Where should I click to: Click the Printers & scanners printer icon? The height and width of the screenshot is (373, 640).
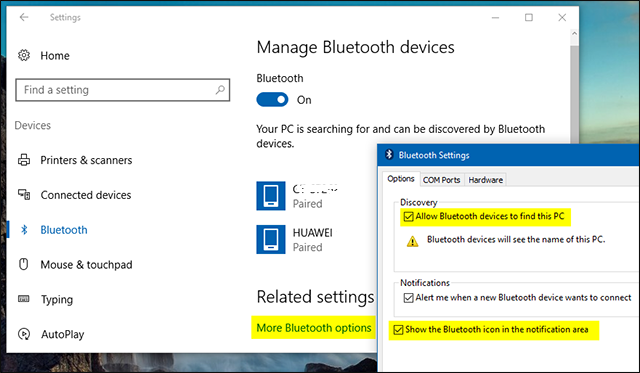coord(24,160)
